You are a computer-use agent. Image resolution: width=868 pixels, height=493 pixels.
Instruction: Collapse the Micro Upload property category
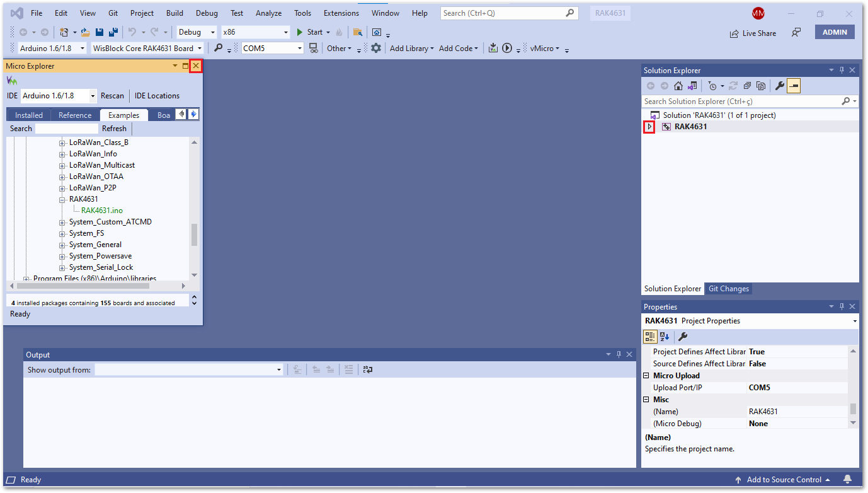tap(646, 376)
